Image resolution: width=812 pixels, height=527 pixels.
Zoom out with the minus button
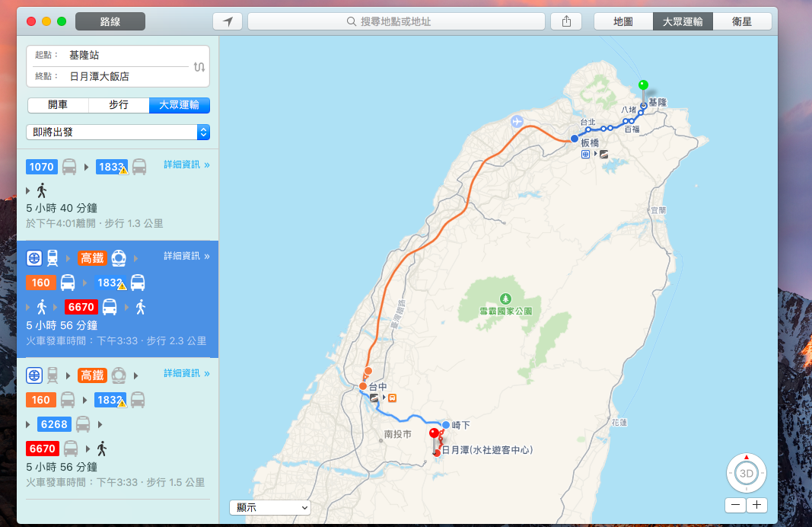click(735, 505)
